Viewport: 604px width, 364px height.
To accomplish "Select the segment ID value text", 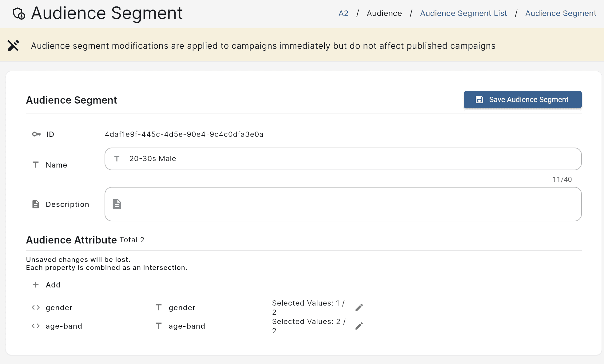I will click(x=184, y=134).
